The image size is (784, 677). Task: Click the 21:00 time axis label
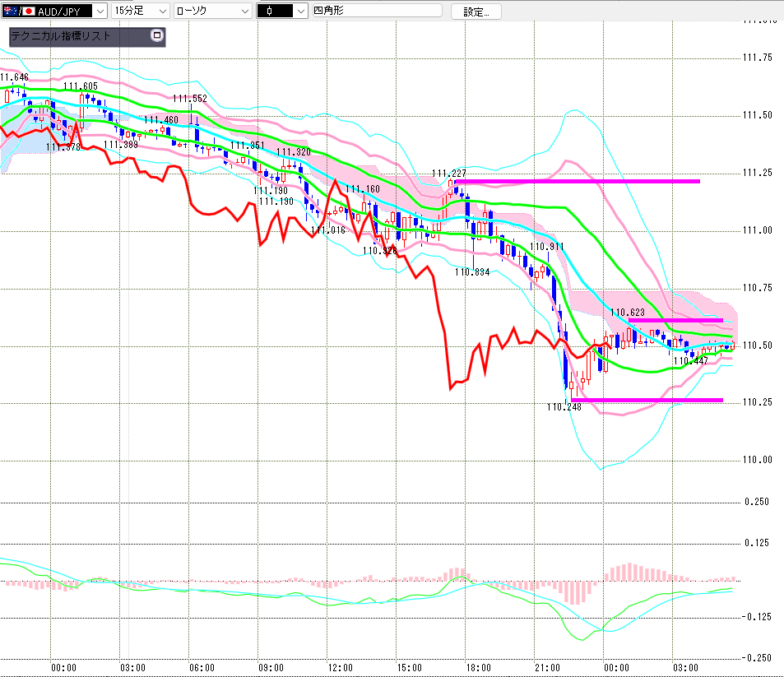point(548,668)
